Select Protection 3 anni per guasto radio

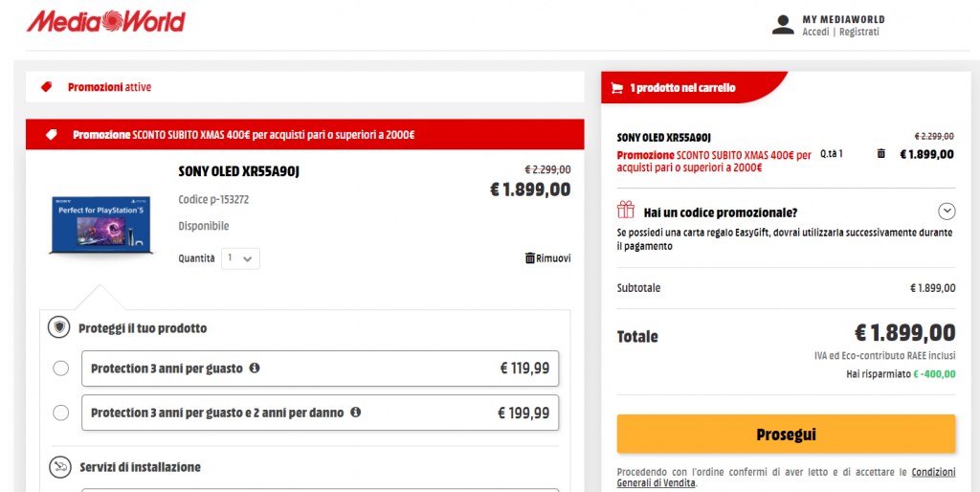coord(61,369)
